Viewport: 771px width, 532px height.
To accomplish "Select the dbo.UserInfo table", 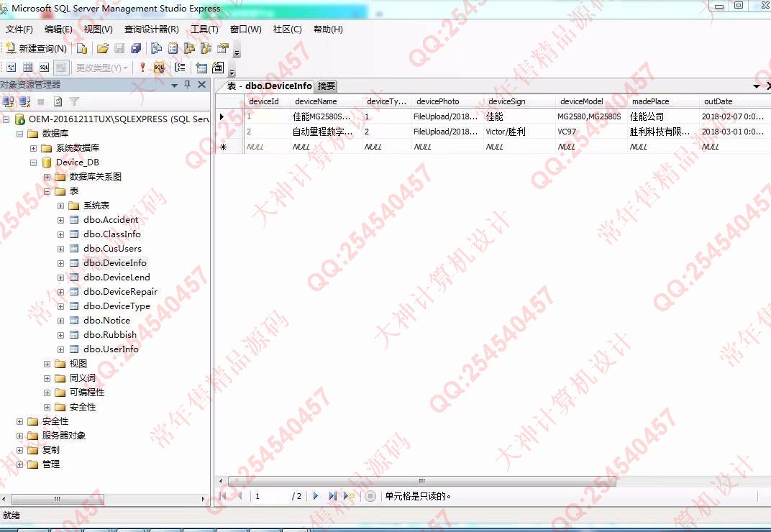I will (111, 349).
